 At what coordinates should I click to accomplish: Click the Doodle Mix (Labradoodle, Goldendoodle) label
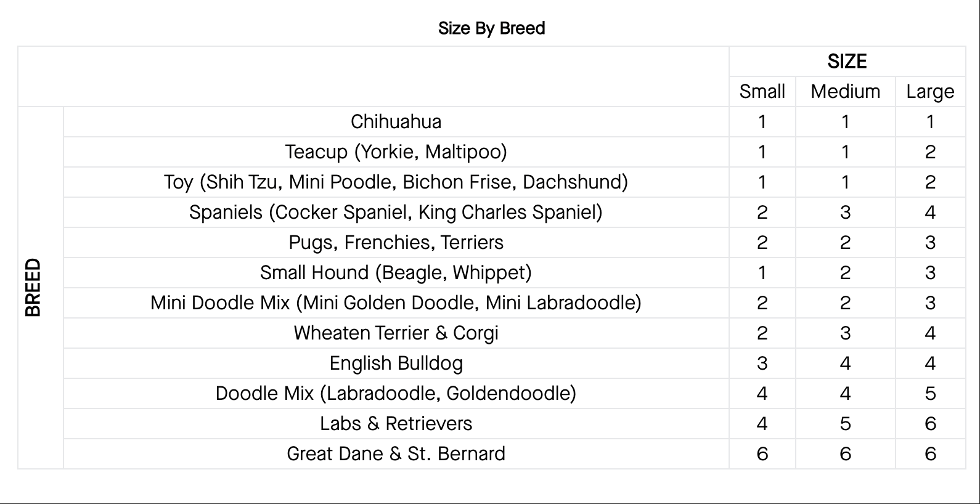tap(396, 393)
